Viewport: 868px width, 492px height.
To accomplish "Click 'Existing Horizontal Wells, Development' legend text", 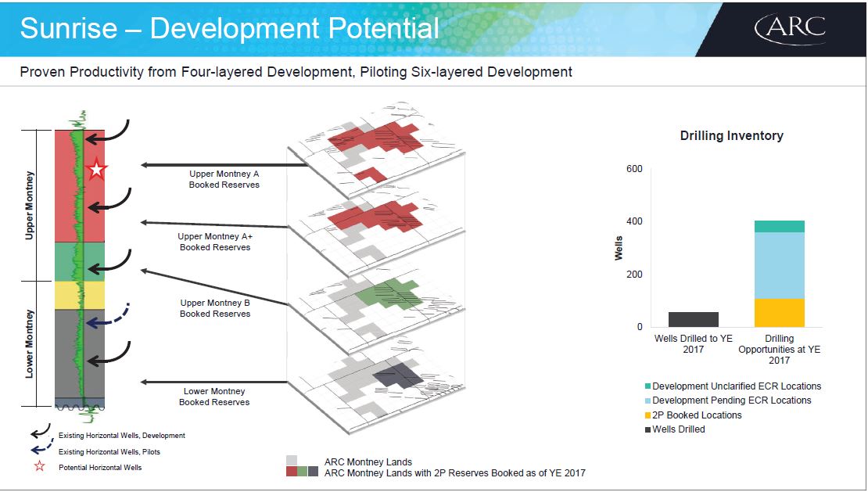I will pos(122,436).
